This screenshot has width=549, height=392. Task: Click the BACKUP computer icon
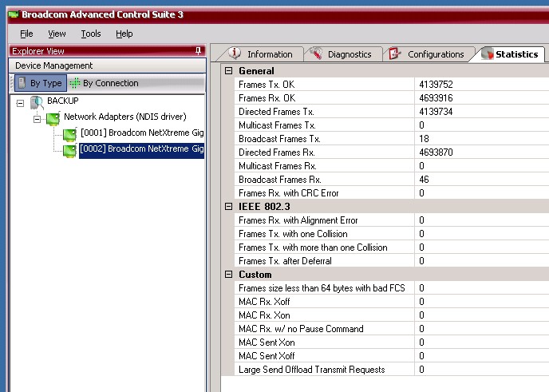[x=37, y=102]
